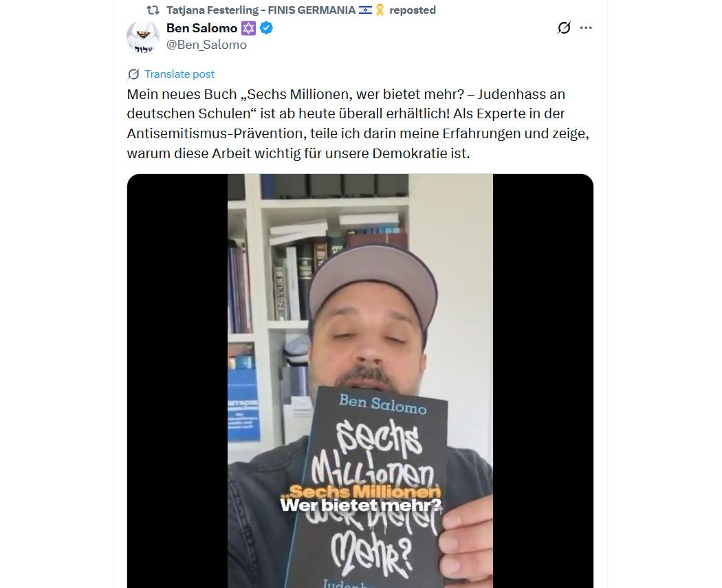
Task: Click the Translate post link
Action: (x=179, y=74)
